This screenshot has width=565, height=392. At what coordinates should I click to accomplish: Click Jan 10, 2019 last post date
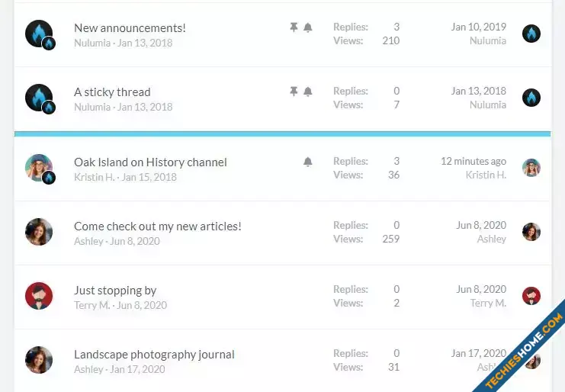pos(479,27)
